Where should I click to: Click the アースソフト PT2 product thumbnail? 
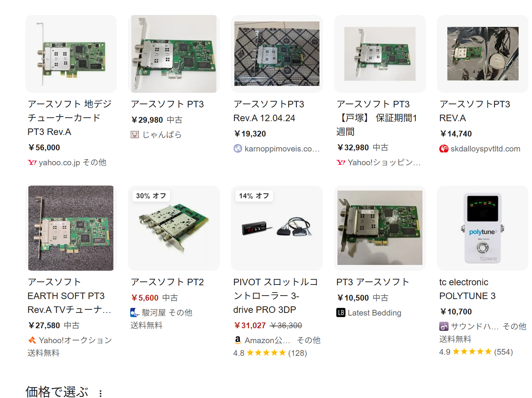tap(174, 228)
